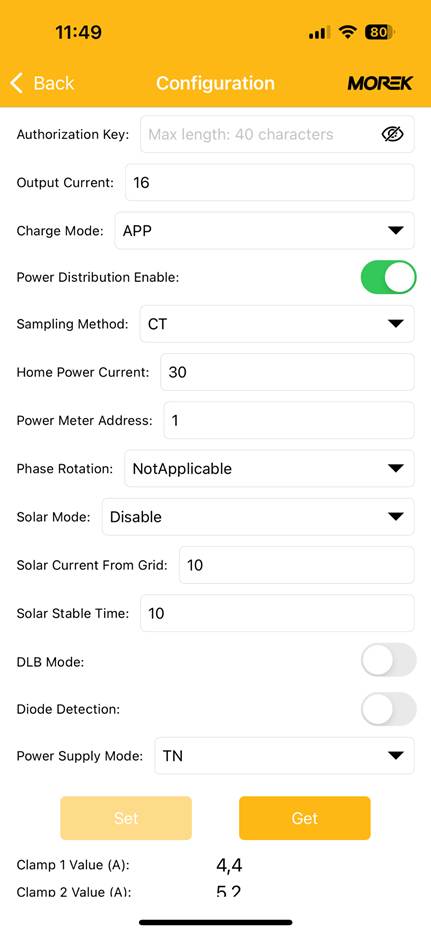Enable the DLB Mode switch
The height and width of the screenshot is (934, 431).
[388, 660]
